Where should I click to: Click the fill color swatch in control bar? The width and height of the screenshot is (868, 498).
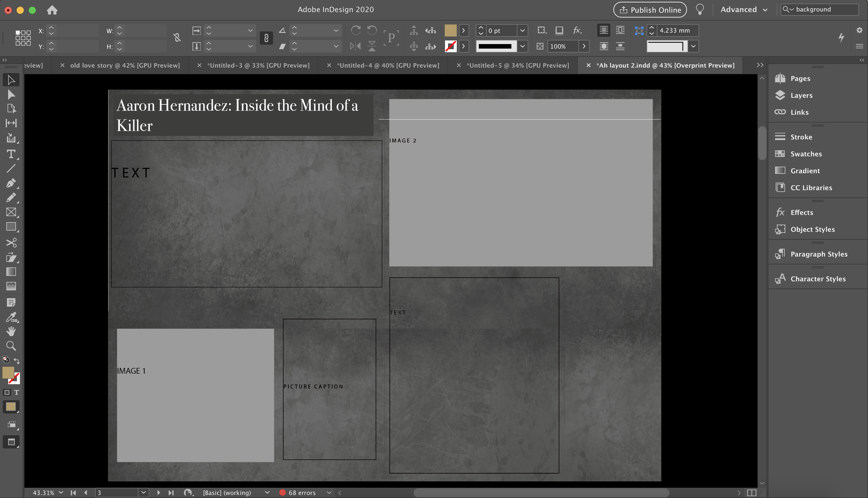[450, 30]
